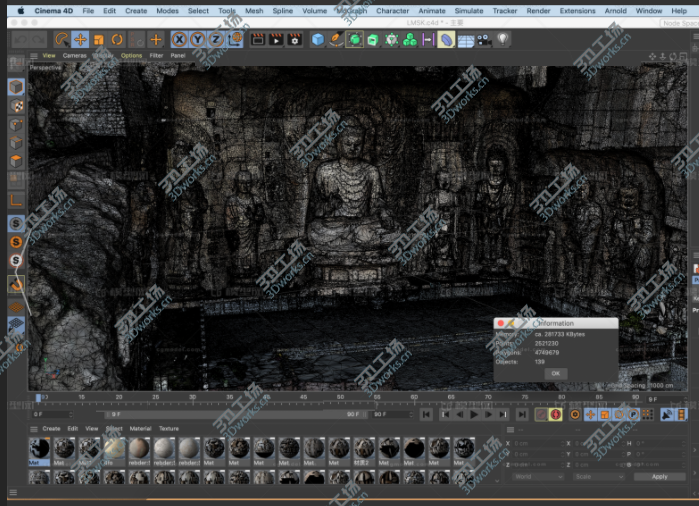699x506 pixels.
Task: Toggle X axis lock
Action: 179,40
